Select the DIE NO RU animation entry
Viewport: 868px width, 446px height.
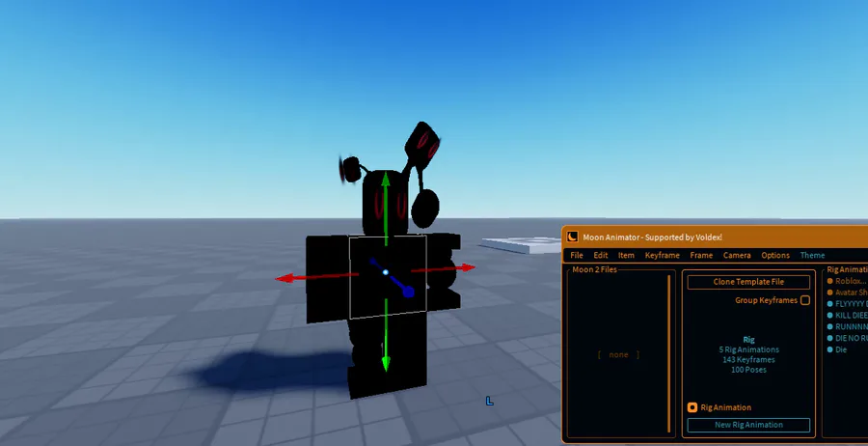(x=848, y=338)
